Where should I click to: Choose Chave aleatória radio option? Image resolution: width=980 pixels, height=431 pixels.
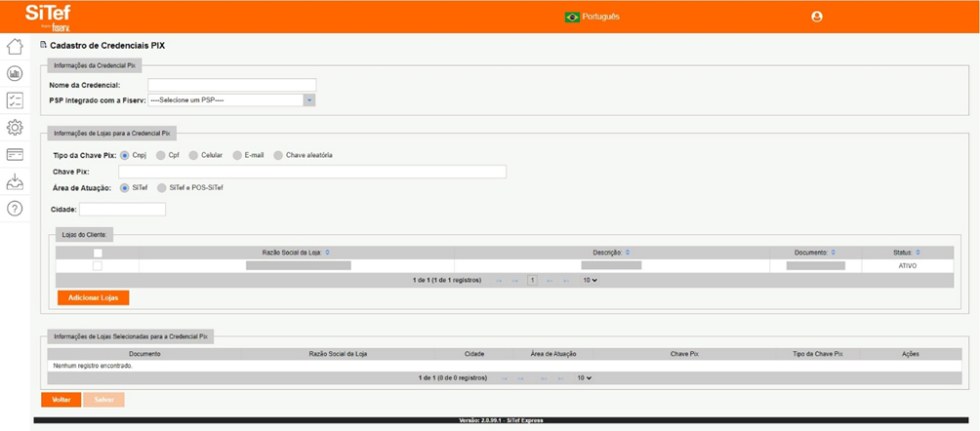click(x=278, y=155)
